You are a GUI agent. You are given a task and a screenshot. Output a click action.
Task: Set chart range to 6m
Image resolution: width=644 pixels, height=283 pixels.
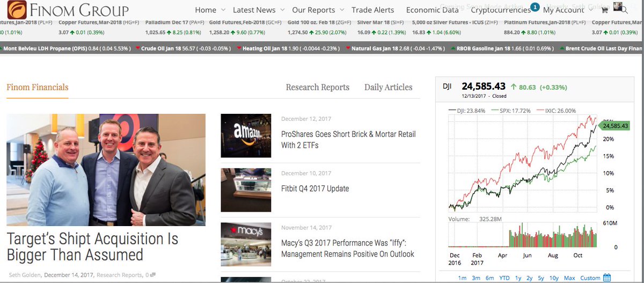(x=490, y=278)
